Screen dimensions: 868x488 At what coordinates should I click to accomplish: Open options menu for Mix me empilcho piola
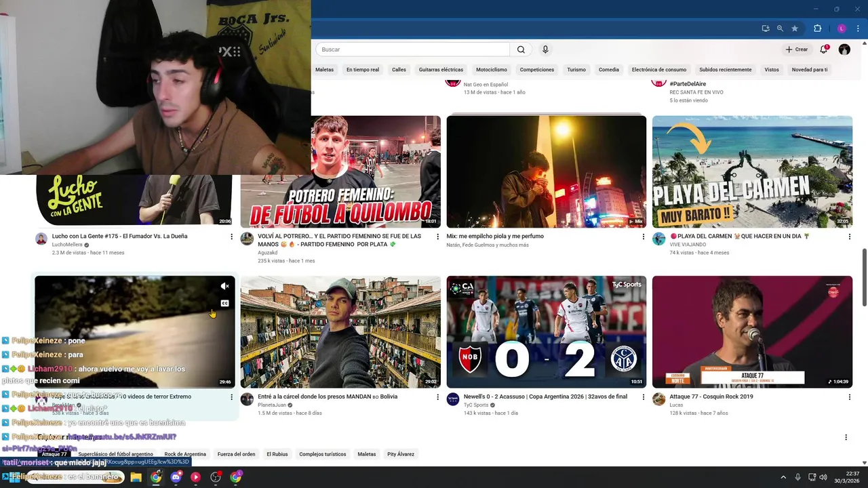point(644,237)
